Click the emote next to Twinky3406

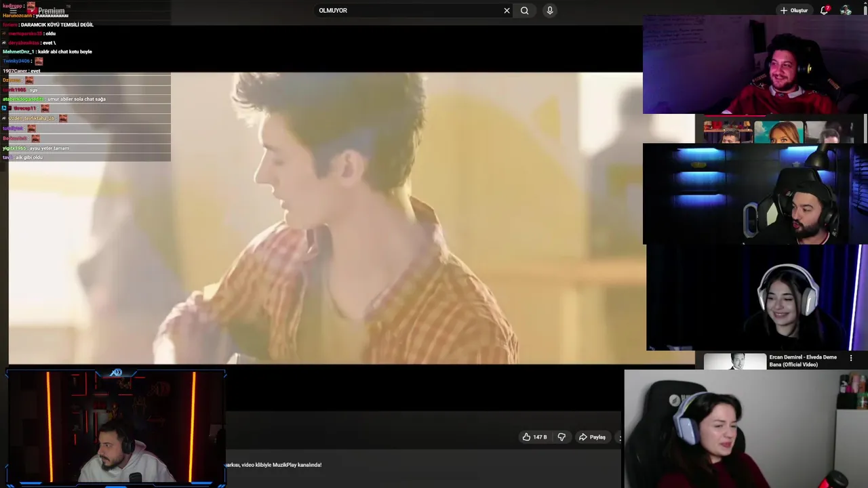tap(39, 61)
